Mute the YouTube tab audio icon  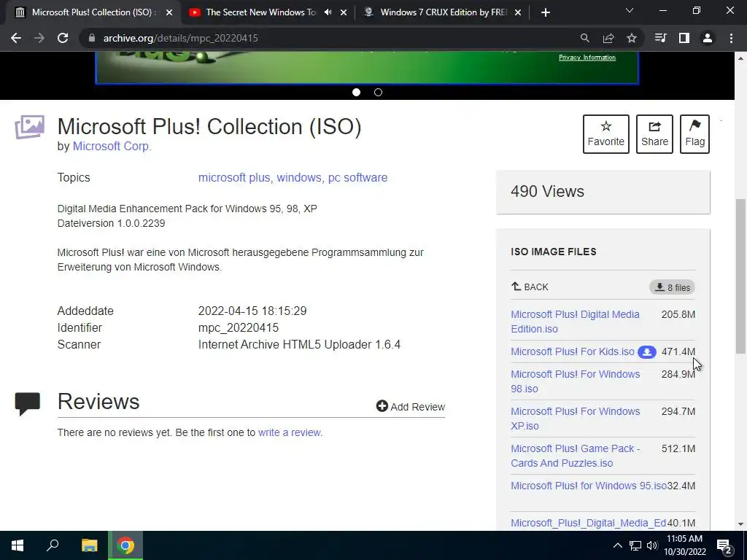click(x=328, y=12)
